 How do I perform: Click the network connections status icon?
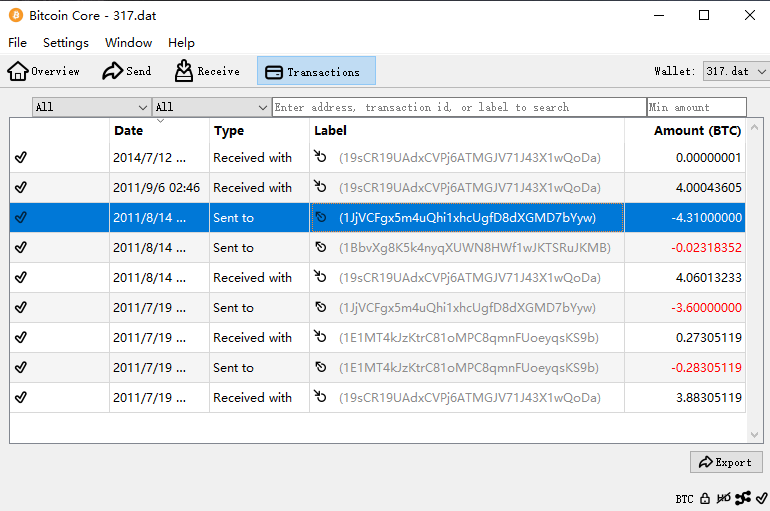click(742, 498)
